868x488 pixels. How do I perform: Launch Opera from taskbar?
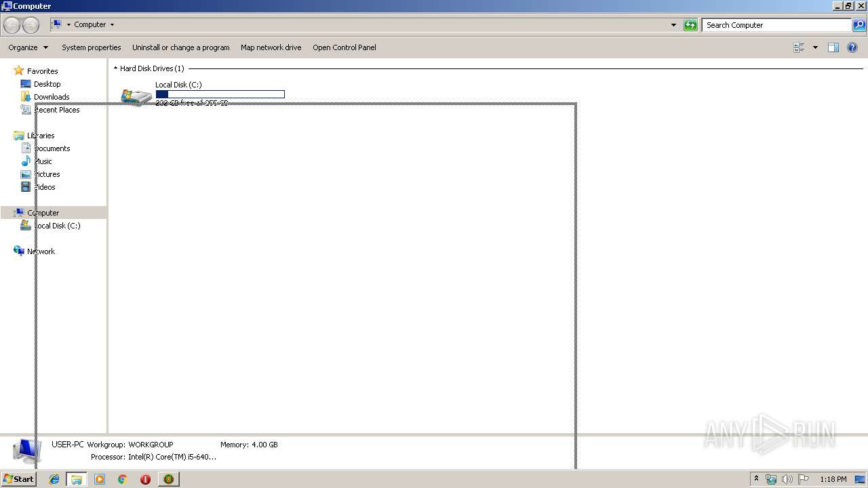tap(145, 479)
